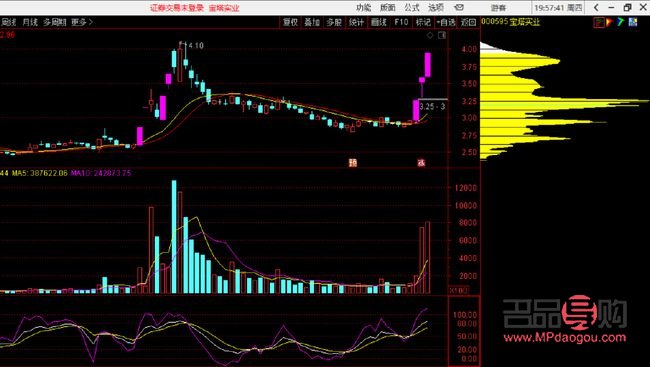Click the 4.00 price axis label
This screenshot has height=367, width=650.
click(469, 49)
